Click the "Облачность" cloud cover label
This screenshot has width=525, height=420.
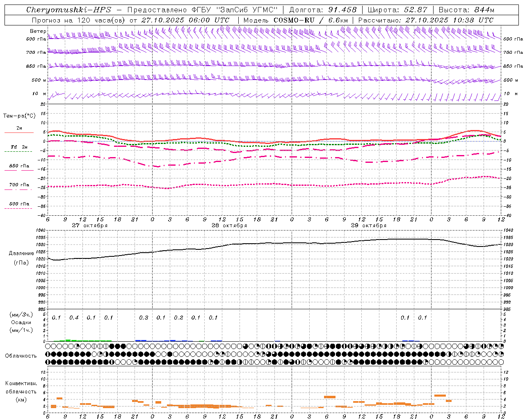coord(21,356)
